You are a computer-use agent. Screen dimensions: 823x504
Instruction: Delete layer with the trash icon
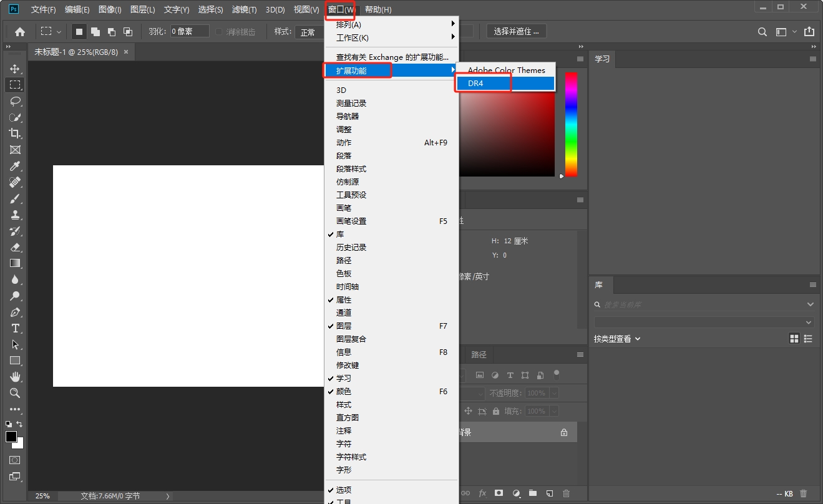click(565, 493)
